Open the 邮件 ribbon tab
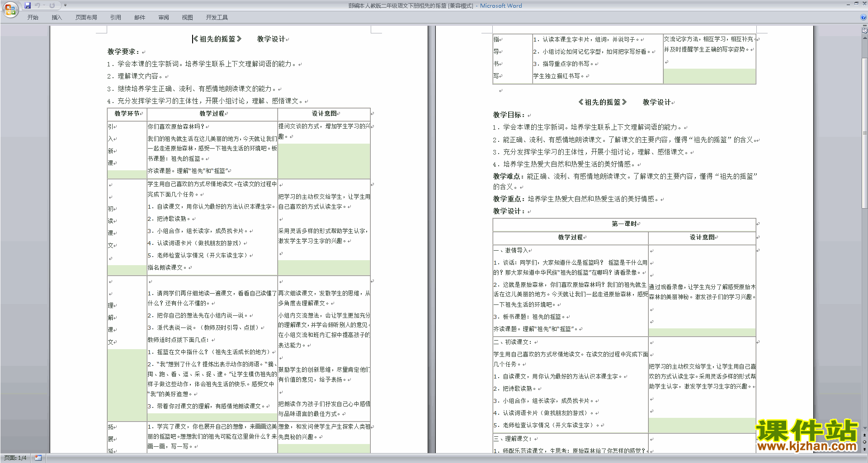This screenshot has height=463, width=868. point(140,18)
